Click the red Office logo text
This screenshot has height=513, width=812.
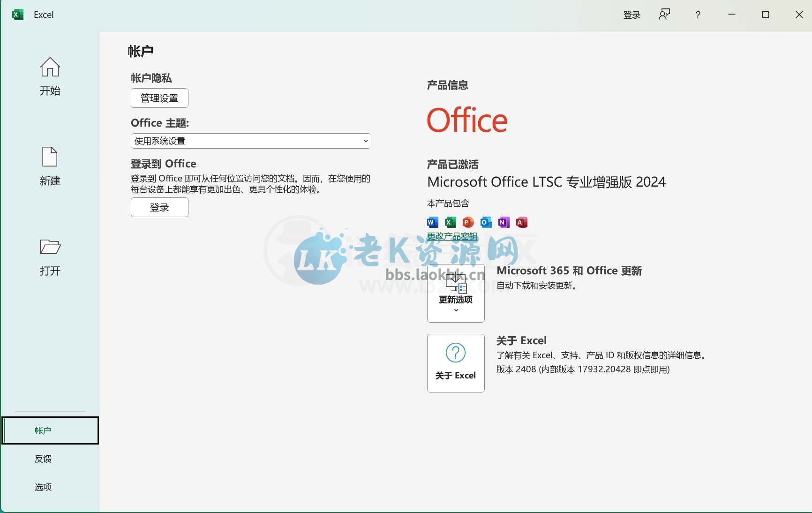tap(467, 120)
